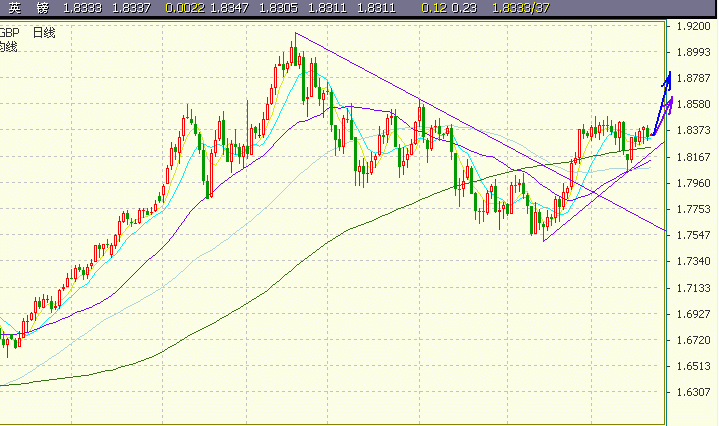Click the percent value 0.12
Screen dimensions: 719x426
(x=434, y=8)
